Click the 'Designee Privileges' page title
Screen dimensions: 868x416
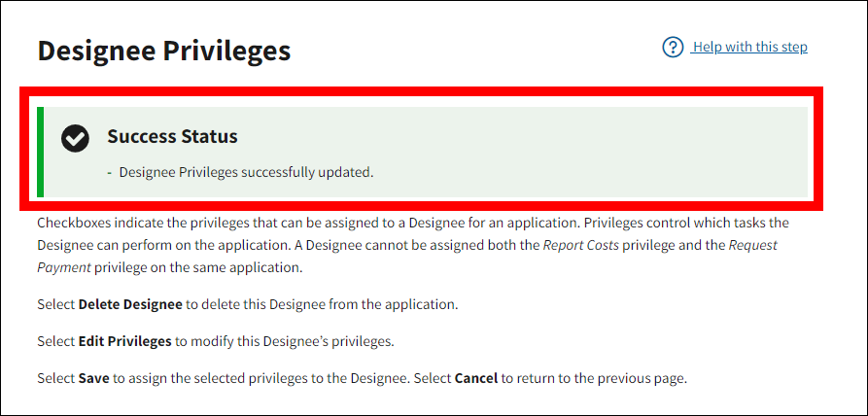point(163,51)
